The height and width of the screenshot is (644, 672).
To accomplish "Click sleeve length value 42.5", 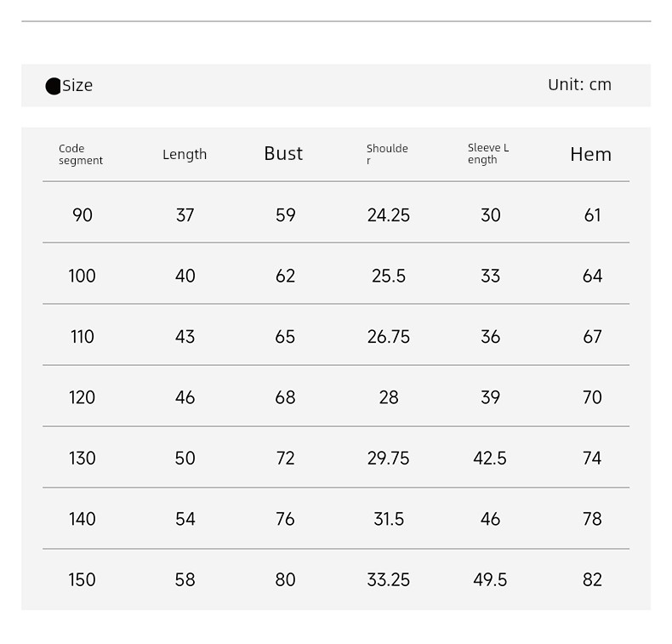I will (490, 459).
